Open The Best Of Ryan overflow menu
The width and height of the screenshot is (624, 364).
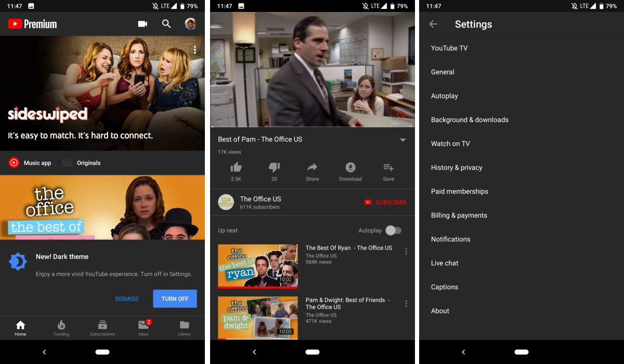(x=406, y=252)
